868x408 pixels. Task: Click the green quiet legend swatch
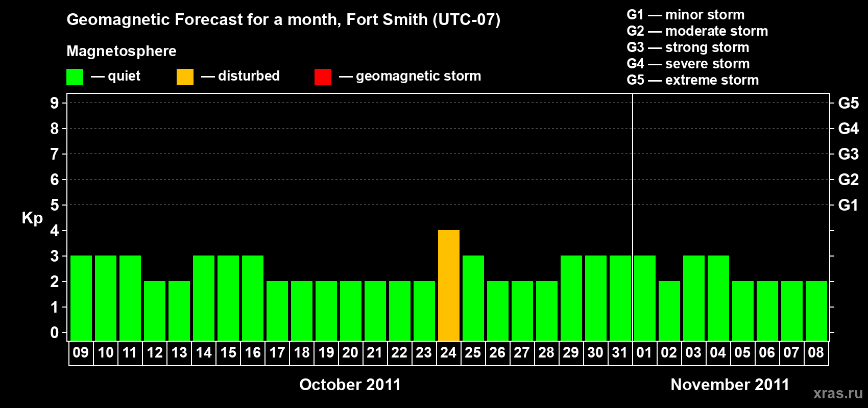point(75,77)
